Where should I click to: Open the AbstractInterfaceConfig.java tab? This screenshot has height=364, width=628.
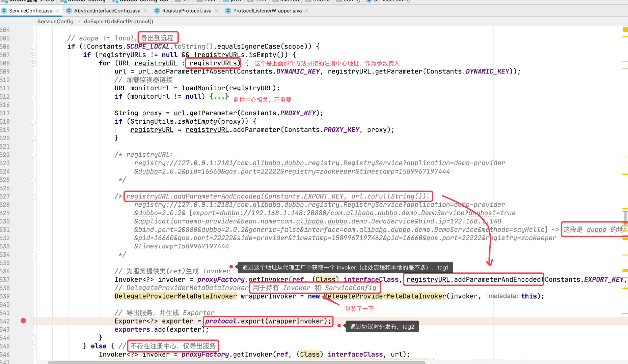(x=107, y=11)
